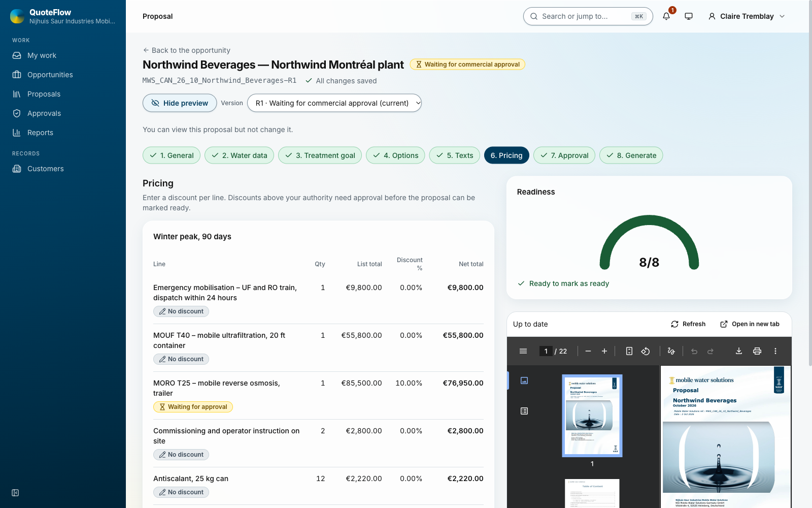Image resolution: width=812 pixels, height=508 pixels.
Task: Click the display monitor icon in header
Action: pyautogui.click(x=689, y=16)
